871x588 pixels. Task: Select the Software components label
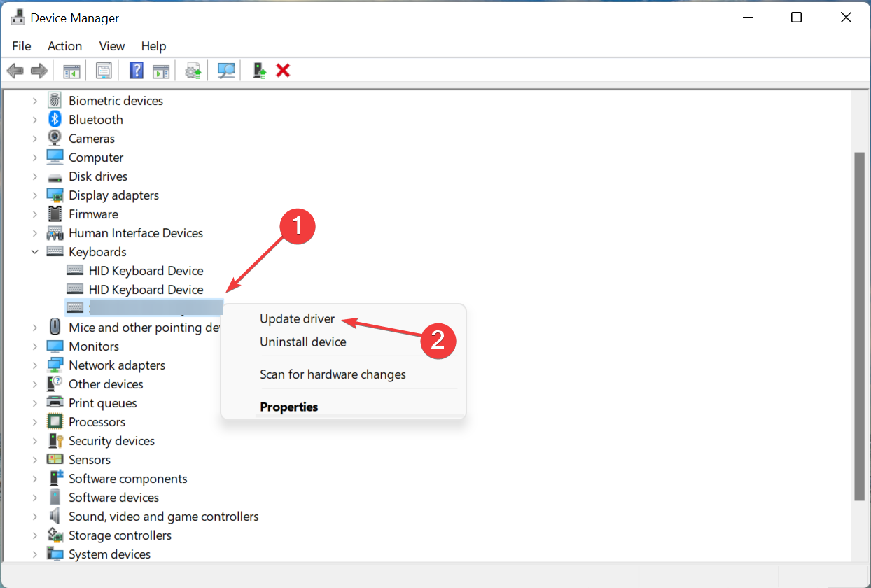tap(128, 479)
